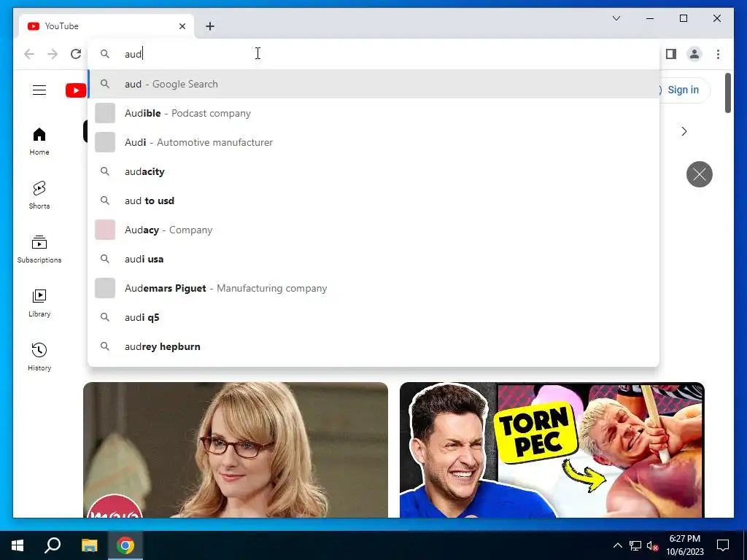Pick the 'audi usa' suggestion

tap(373, 259)
